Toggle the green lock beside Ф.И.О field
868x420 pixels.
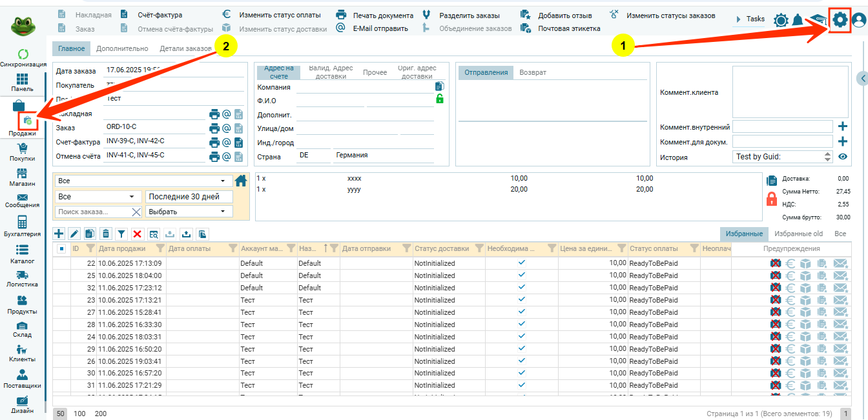pyautogui.click(x=440, y=99)
